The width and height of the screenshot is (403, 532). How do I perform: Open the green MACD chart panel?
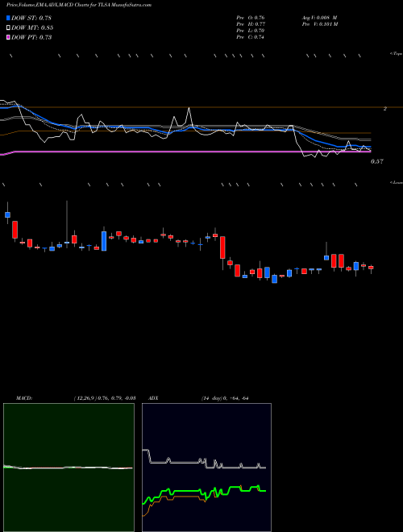[x=69, y=468]
